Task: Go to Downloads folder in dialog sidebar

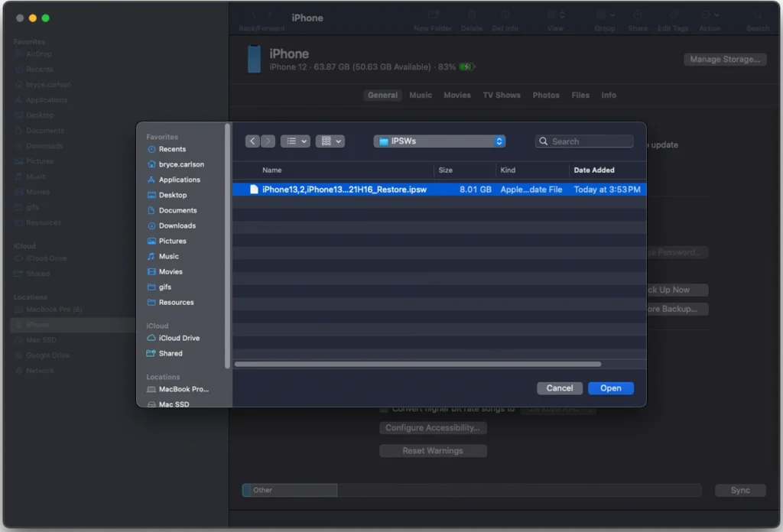Action: [x=177, y=225]
